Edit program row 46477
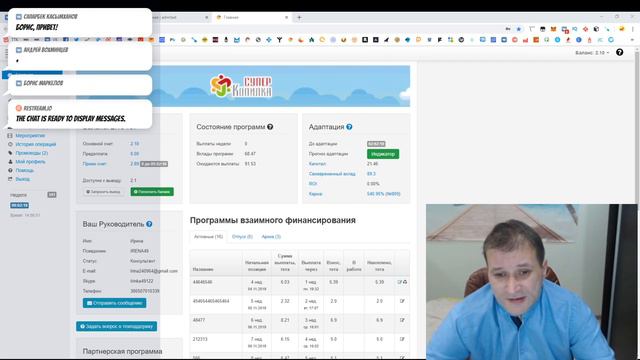Image resolution: width=640 pixels, height=360 pixels. coord(402,320)
